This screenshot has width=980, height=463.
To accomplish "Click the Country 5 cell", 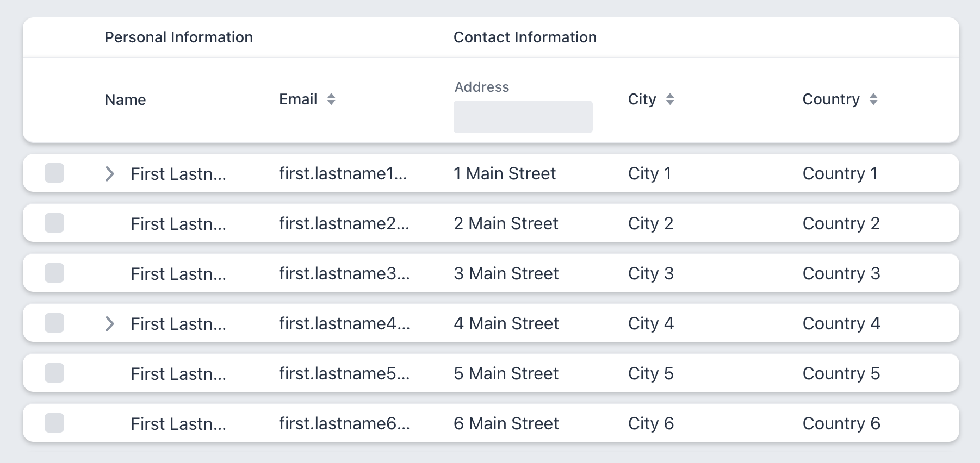I will [x=841, y=374].
